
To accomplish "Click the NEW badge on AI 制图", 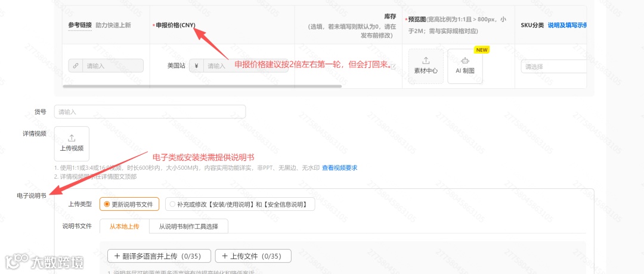I will [482, 50].
